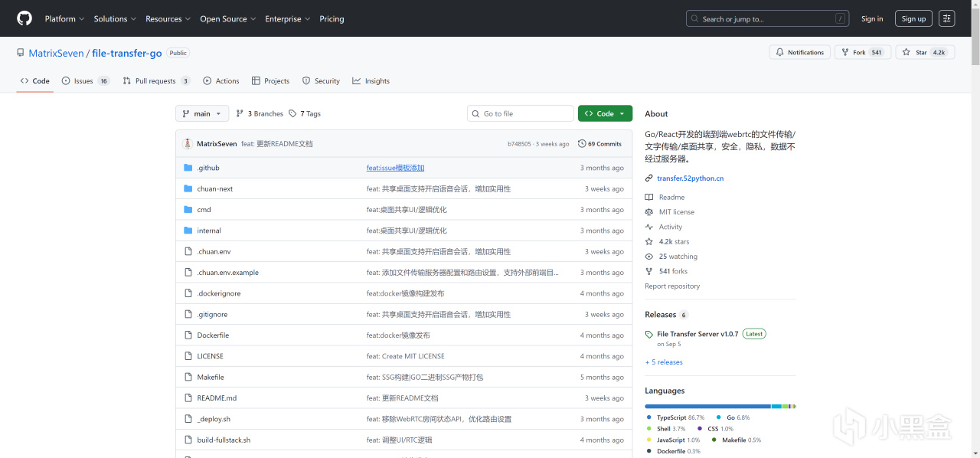Click the file icon beside Makefile
The height and width of the screenshot is (458, 980).
(188, 377)
